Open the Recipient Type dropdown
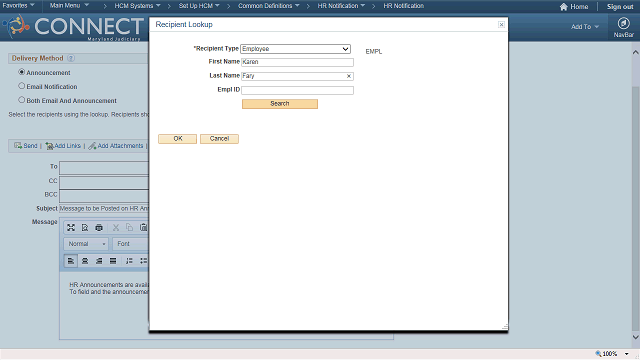The width and height of the screenshot is (640, 360). click(296, 49)
